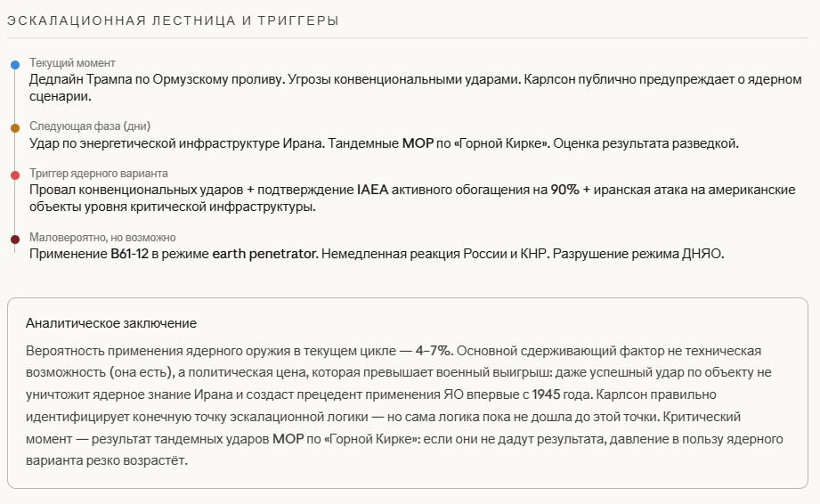
Task: Click the dark red «Маловероятно, но возможно» dot
Action: 15,240
